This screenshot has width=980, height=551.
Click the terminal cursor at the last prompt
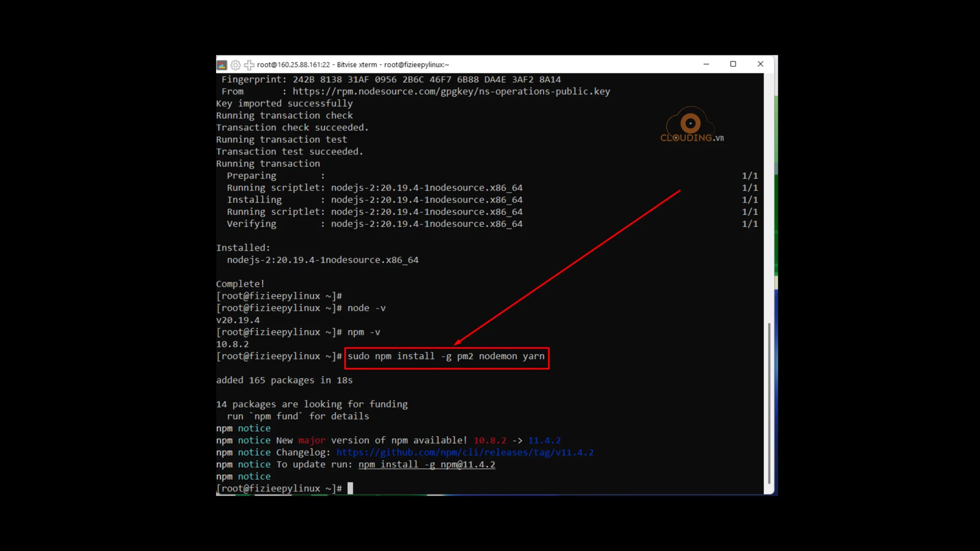coord(350,488)
